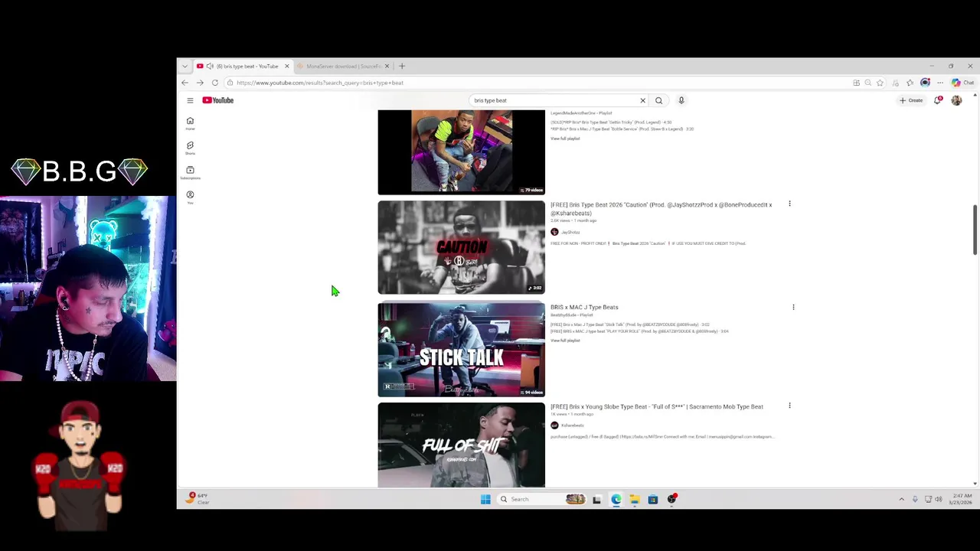Open the split screen icon in address bar
980x551 pixels.
click(856, 83)
